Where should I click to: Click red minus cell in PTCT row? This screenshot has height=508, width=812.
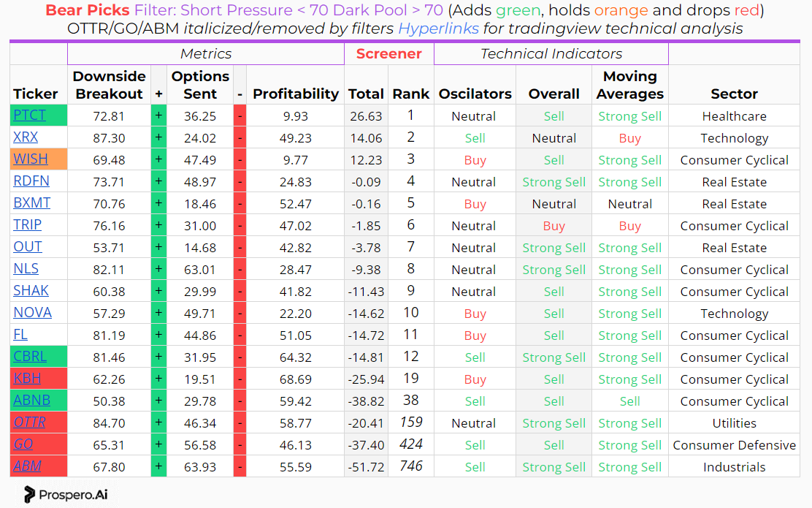pyautogui.click(x=240, y=115)
